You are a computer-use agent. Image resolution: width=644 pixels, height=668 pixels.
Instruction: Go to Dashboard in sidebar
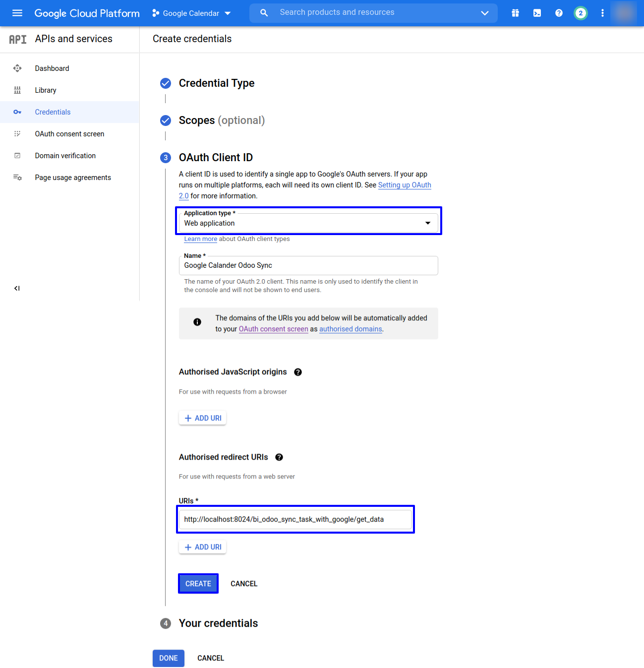pyautogui.click(x=52, y=68)
